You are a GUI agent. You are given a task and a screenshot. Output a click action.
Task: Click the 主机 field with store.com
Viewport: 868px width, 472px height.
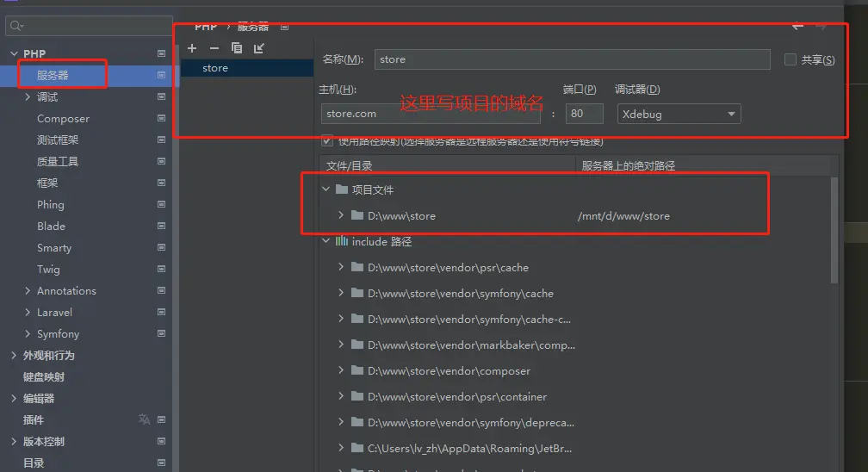[431, 114]
